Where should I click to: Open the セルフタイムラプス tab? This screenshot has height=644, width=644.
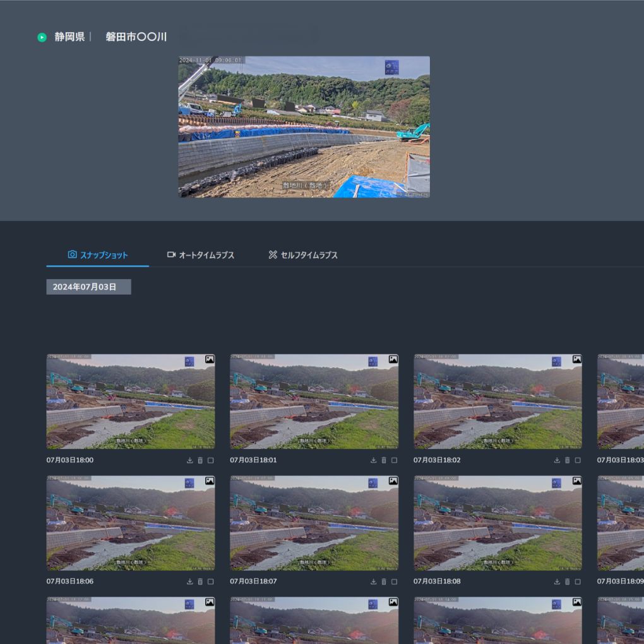click(303, 255)
